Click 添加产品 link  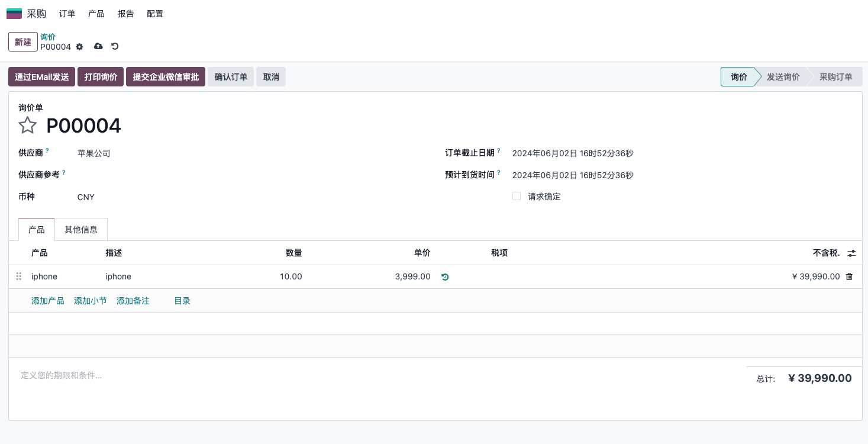48,301
